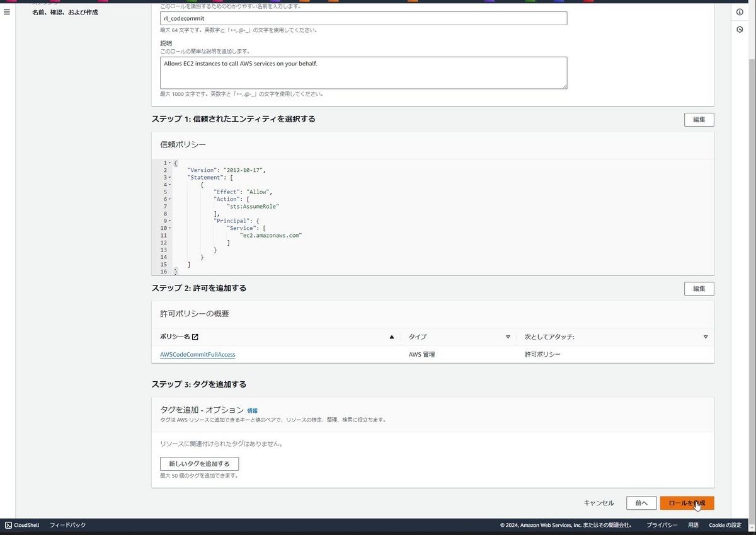Collapse the Statement block in the trust policy
Image resolution: width=756 pixels, height=535 pixels.
169,177
